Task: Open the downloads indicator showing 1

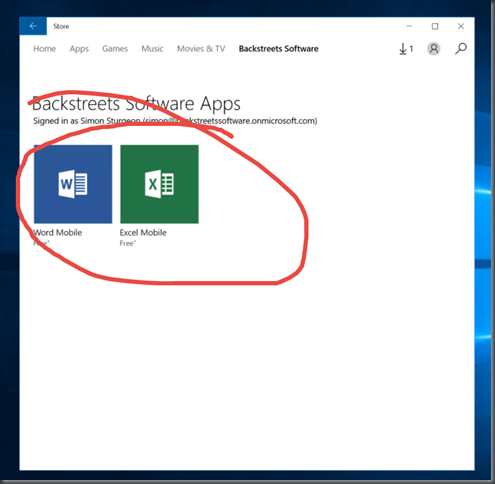Action: pyautogui.click(x=406, y=49)
